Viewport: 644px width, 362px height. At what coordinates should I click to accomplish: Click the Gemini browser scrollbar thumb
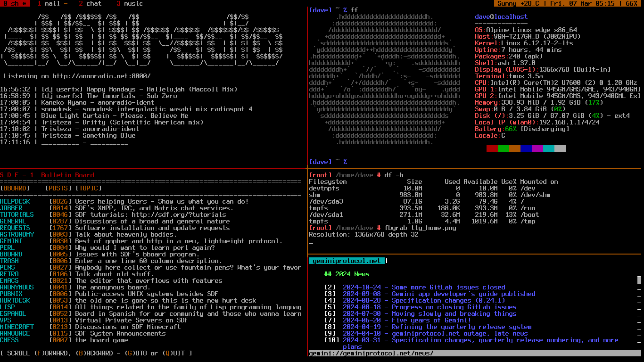click(x=639, y=280)
